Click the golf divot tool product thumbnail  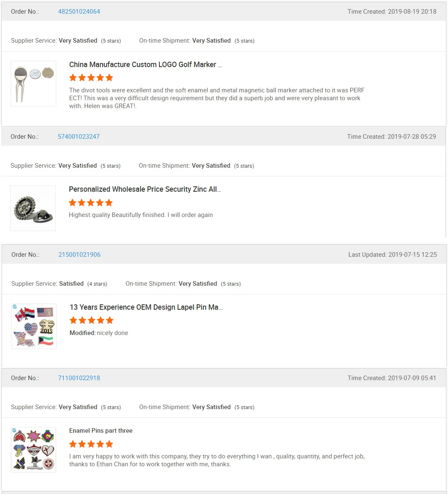34,84
